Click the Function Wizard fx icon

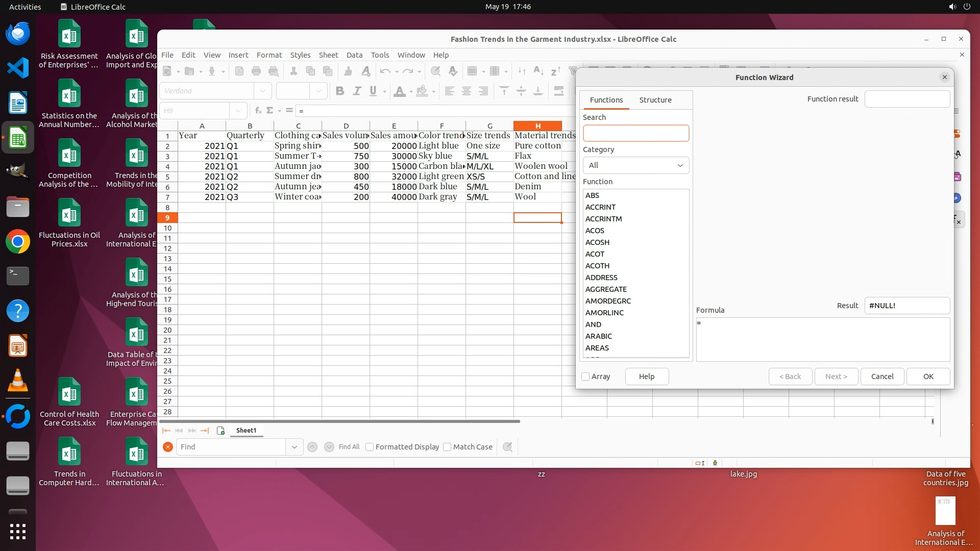[258, 111]
